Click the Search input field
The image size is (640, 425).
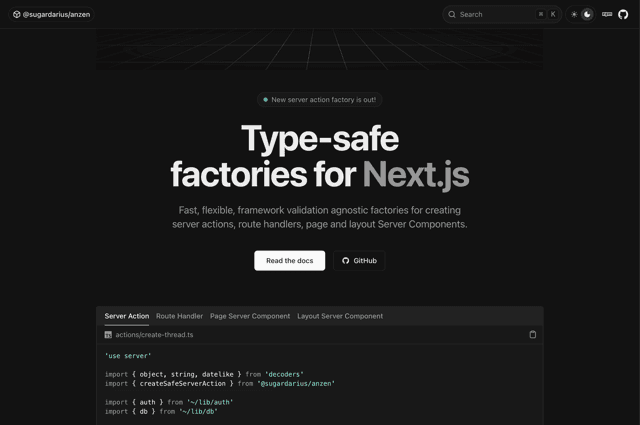(502, 14)
